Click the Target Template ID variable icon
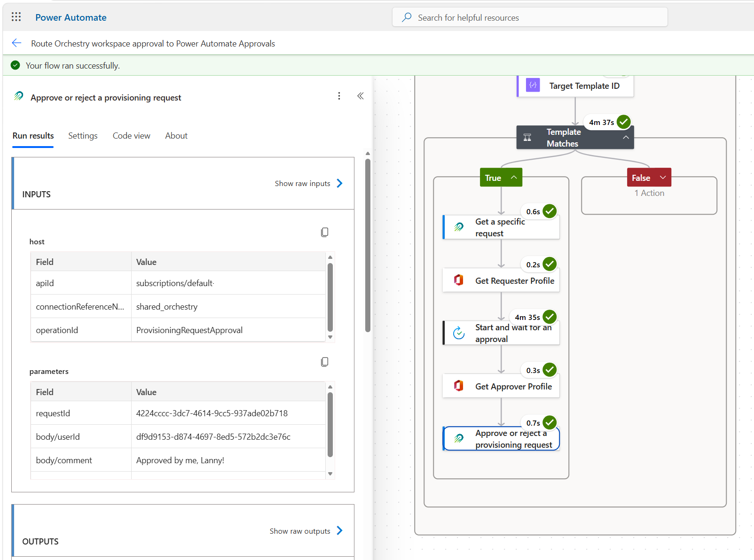This screenshot has height=560, width=754. click(x=533, y=86)
